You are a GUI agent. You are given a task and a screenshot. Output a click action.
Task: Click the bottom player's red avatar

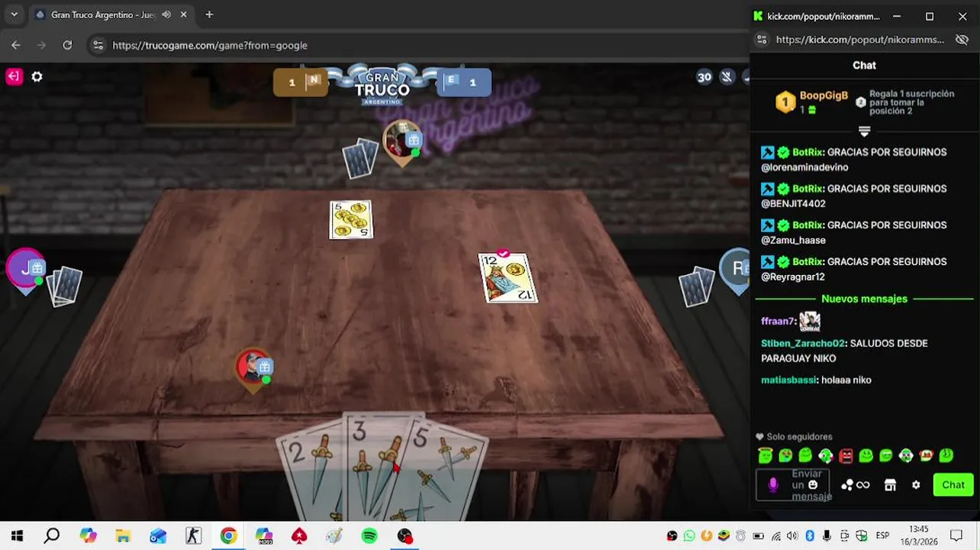(x=251, y=367)
